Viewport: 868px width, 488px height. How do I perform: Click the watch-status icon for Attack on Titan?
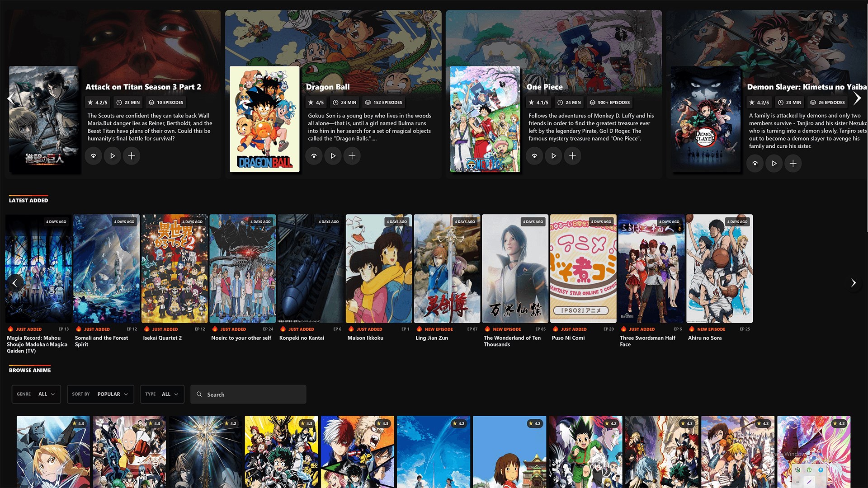(x=93, y=156)
